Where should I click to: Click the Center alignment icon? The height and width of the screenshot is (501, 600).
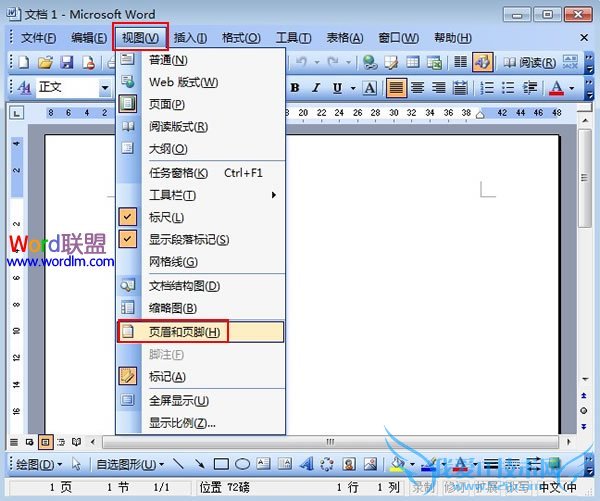point(417,88)
